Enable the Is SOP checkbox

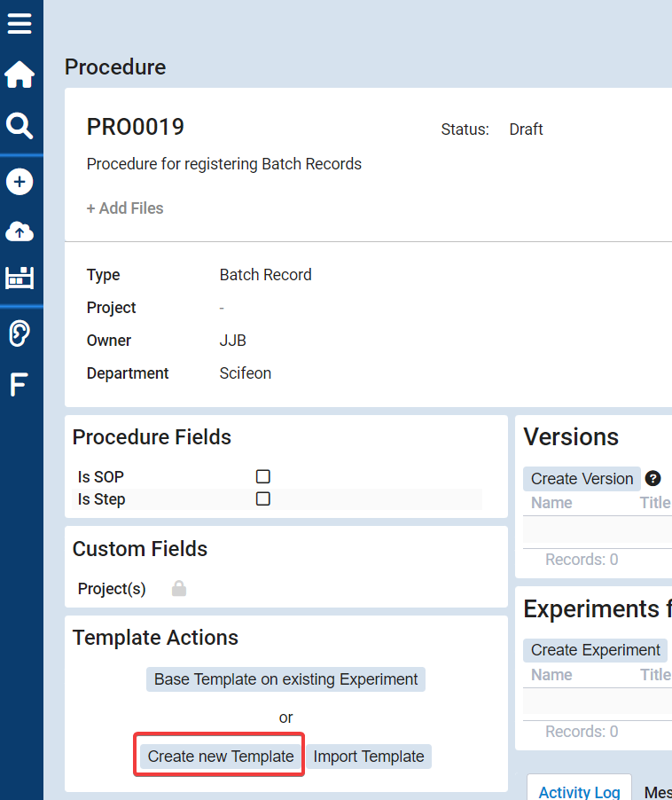pos(263,477)
